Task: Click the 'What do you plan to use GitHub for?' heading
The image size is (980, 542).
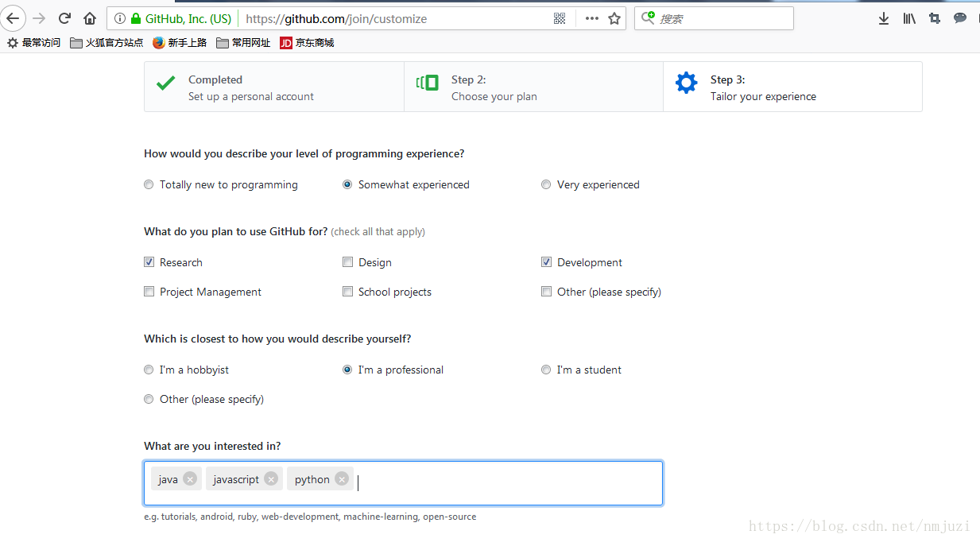Action: click(x=235, y=231)
